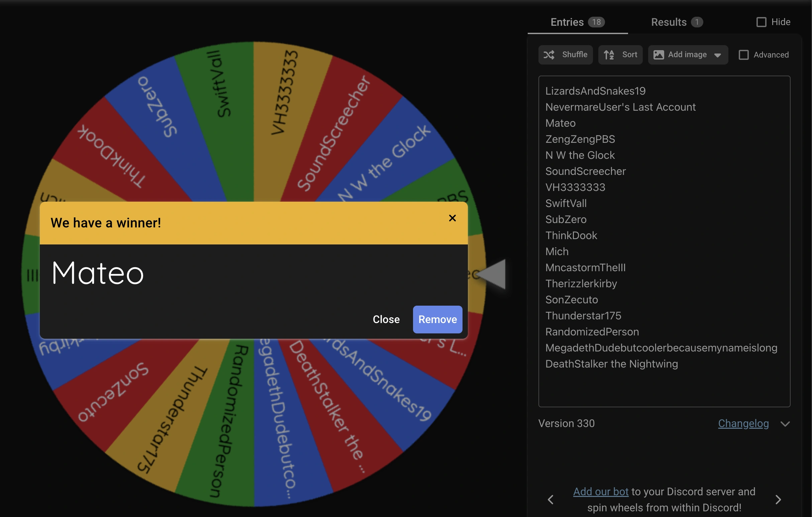Click the Sort icon to order entries

609,55
